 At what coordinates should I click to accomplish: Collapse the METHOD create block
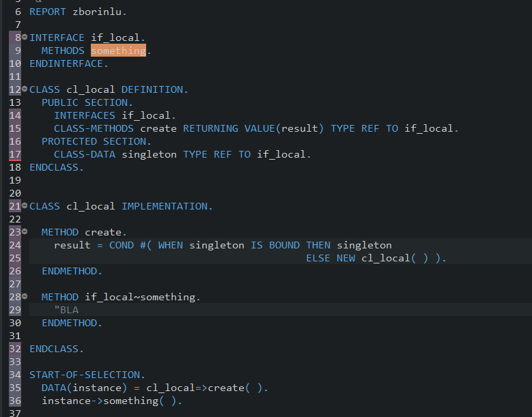[25, 231]
